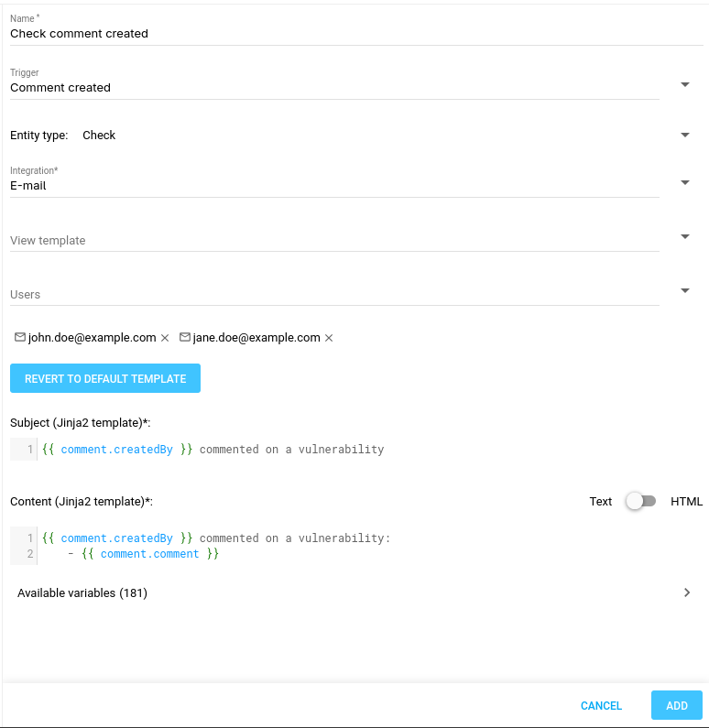709x728 pixels.
Task: Click envelope icon beside jane.doe@example.com
Action: point(185,338)
